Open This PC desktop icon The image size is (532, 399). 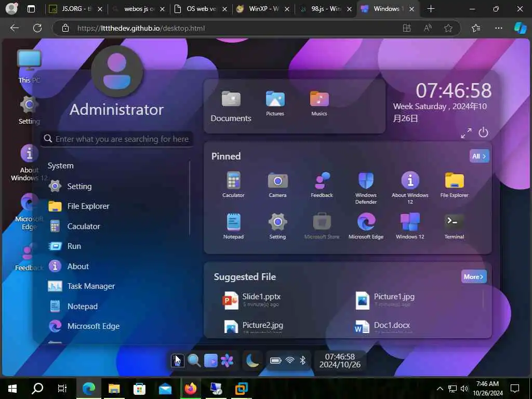pyautogui.click(x=29, y=66)
